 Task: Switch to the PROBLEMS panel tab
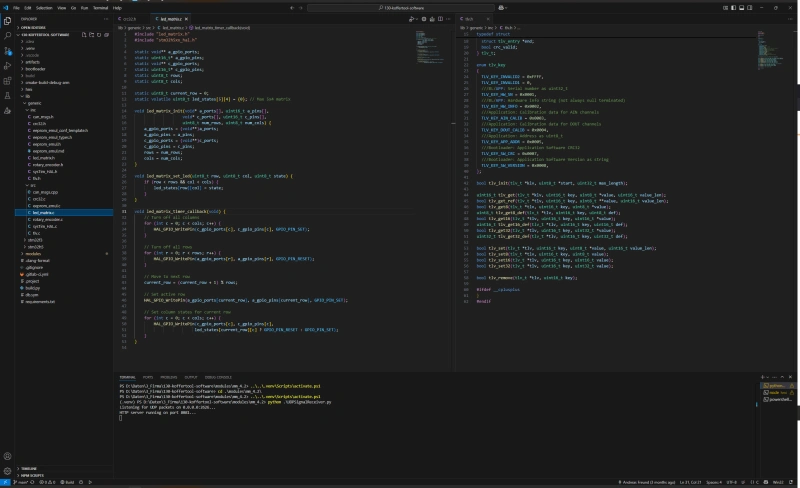click(x=166, y=377)
